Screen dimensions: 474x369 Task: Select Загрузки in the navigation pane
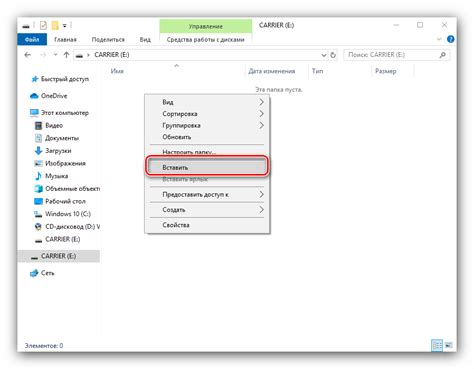pos(58,151)
